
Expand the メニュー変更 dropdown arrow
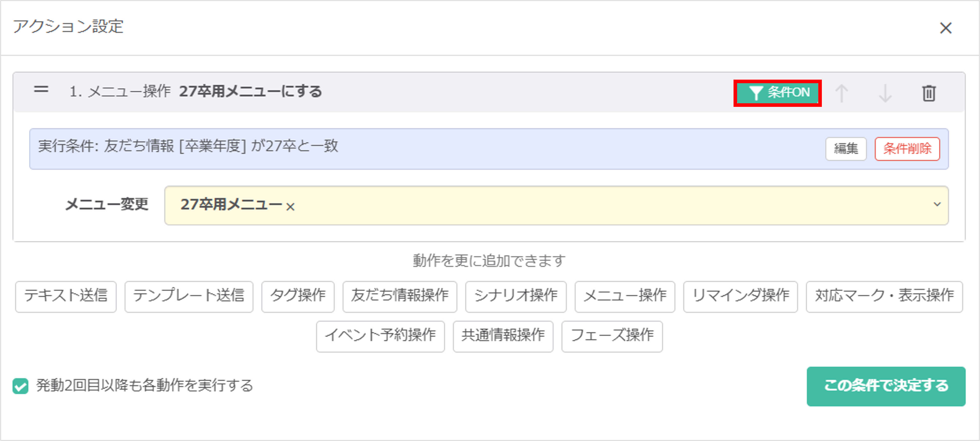[937, 204]
